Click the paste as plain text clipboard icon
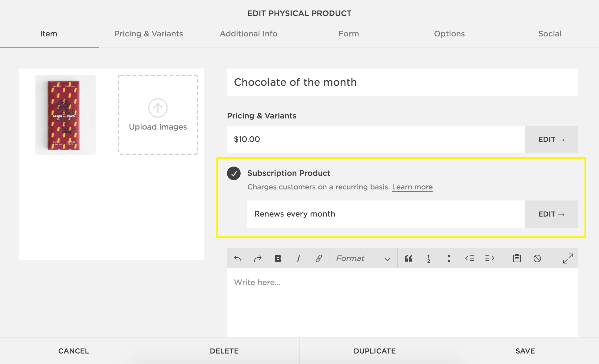This screenshot has height=364, width=599. pos(517,258)
